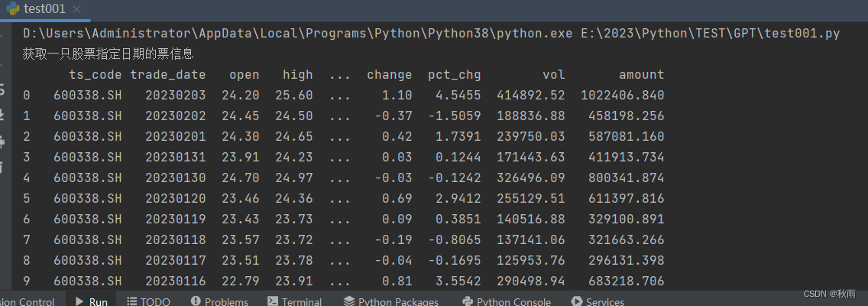The image size is (868, 306).
Task: Click amount value 587081.160
Action: click(x=626, y=136)
